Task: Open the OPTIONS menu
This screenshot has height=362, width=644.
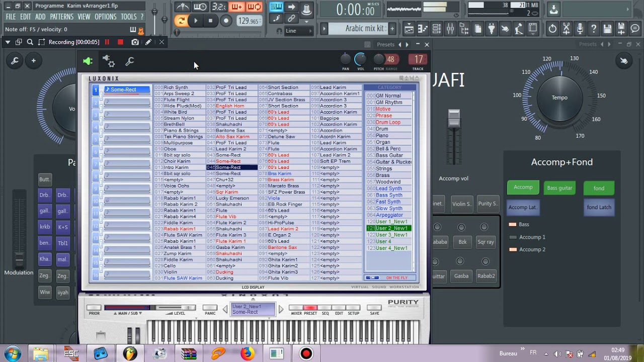Action: point(106,17)
